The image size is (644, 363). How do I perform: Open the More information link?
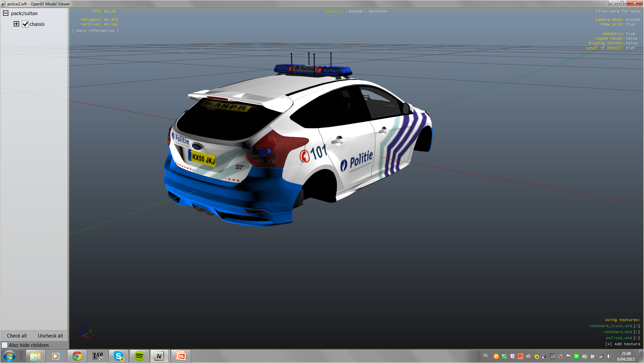[x=95, y=31]
